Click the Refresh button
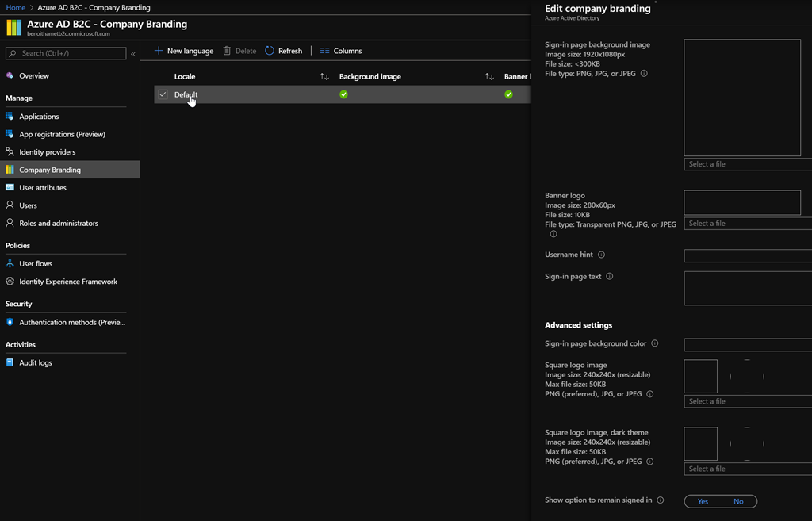812x521 pixels. tap(284, 50)
